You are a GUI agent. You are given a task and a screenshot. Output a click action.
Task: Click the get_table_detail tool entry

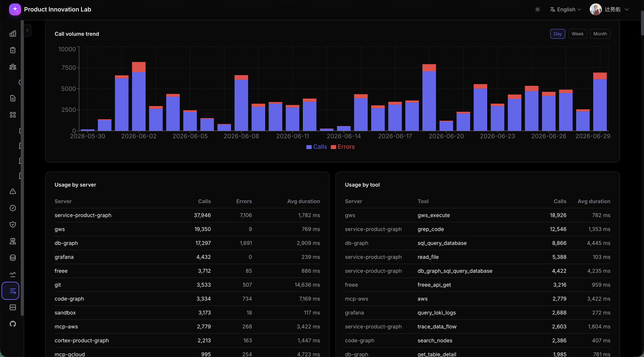pos(437,354)
